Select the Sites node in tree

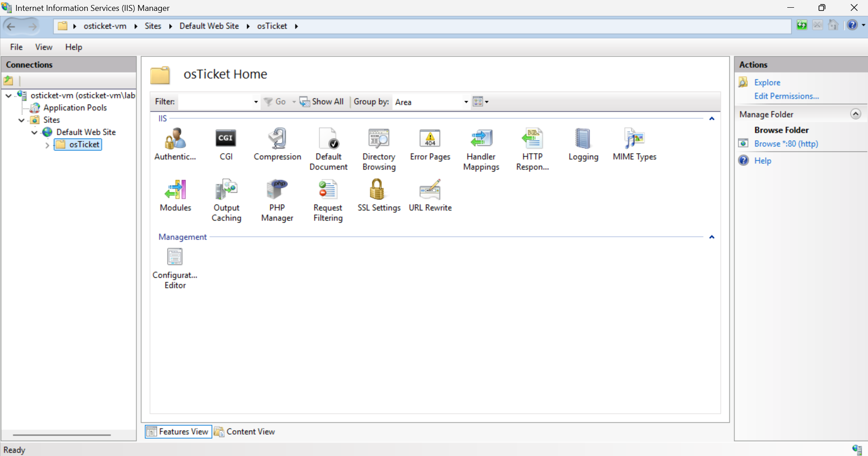pos(51,120)
